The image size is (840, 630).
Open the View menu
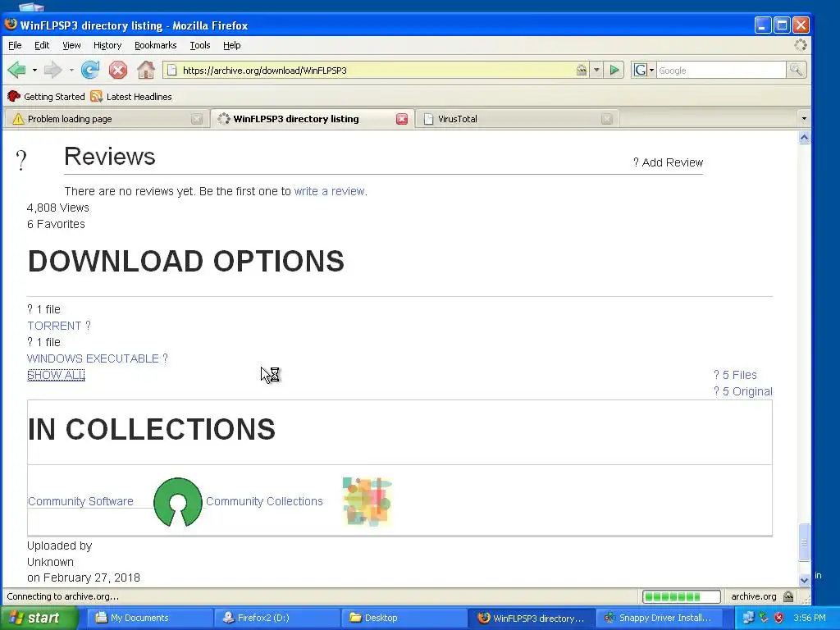71,46
